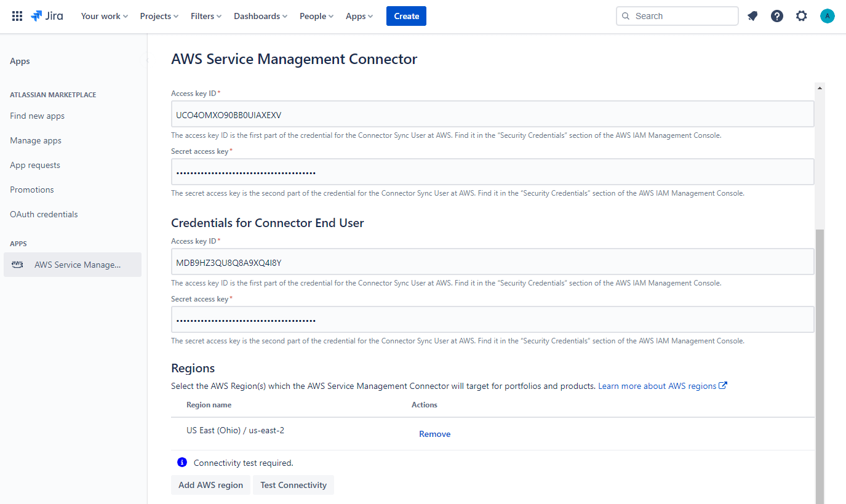Open the notifications bell icon
Screen dimensions: 846x504
(x=752, y=15)
